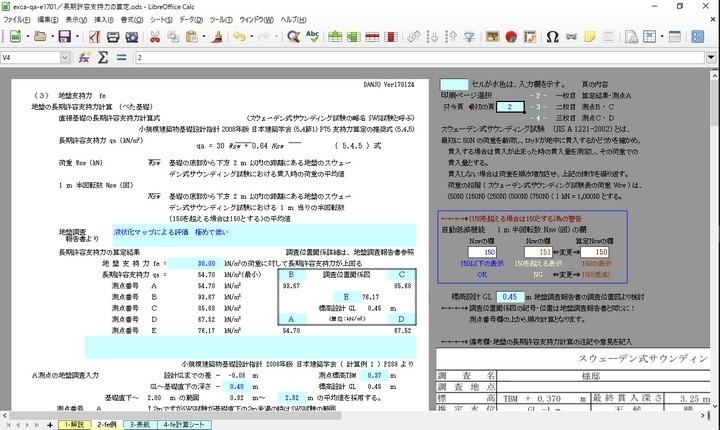The height and width of the screenshot is (430, 720).
Task: Add a new sheet with the plus button
Action: tap(50, 425)
